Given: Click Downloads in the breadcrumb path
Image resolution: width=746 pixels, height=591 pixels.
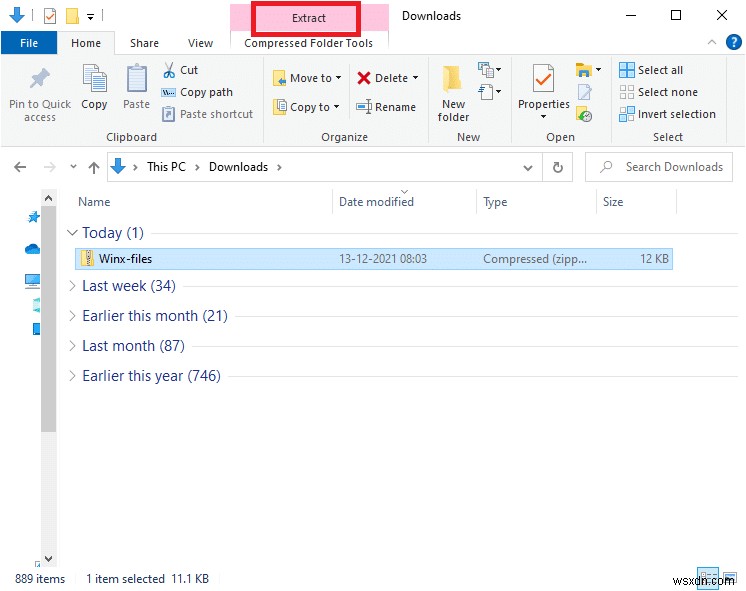Looking at the screenshot, I should (x=238, y=167).
